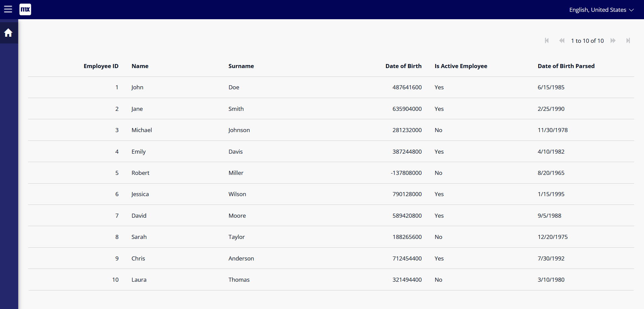Viewport: 644px width, 309px height.
Task: Jump to first page of results
Action: pyautogui.click(x=547, y=41)
